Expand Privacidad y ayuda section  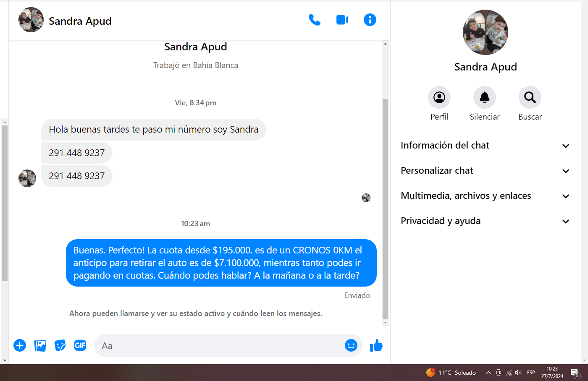tap(485, 221)
